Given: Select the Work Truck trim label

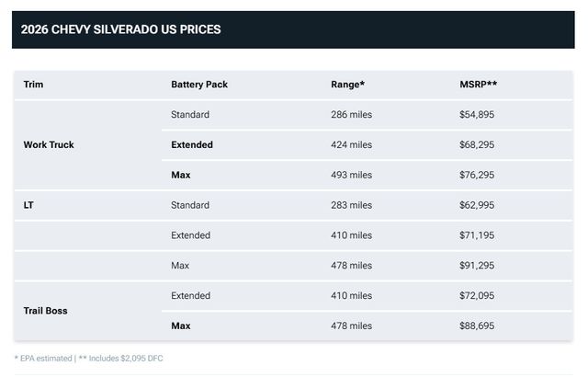Looking at the screenshot, I should pyautogui.click(x=49, y=145).
